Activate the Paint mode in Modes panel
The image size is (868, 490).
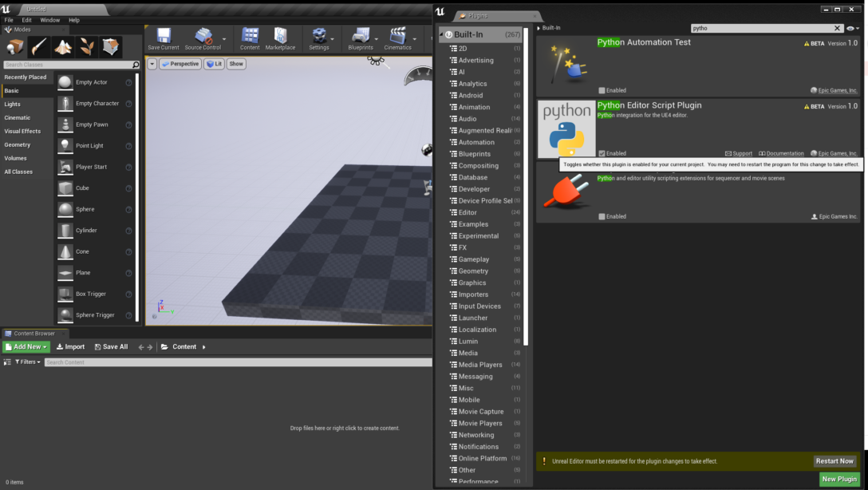pos(37,46)
